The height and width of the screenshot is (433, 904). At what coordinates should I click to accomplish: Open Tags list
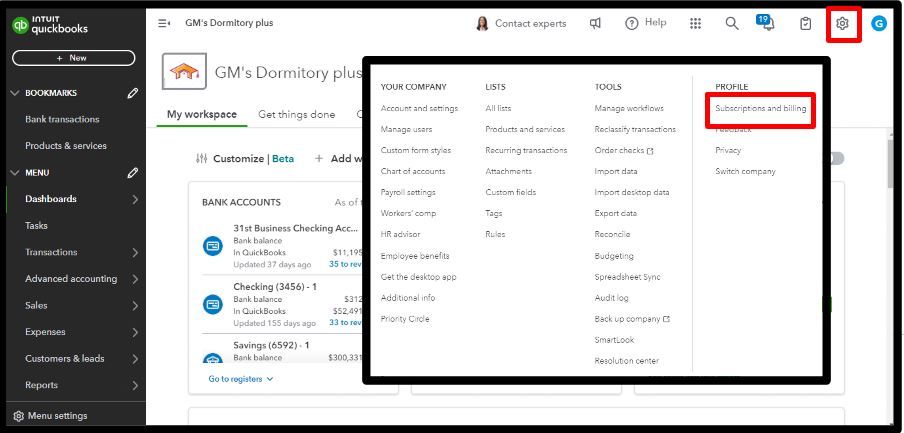pos(494,213)
